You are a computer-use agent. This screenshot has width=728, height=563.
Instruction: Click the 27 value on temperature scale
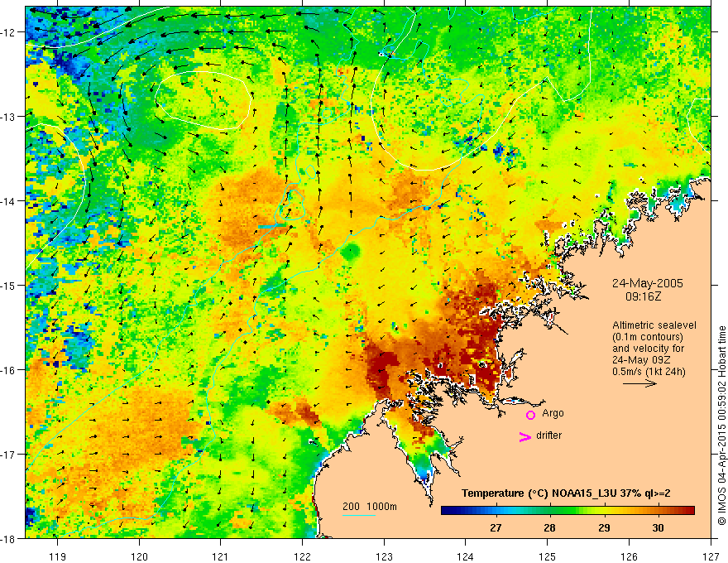(496, 527)
